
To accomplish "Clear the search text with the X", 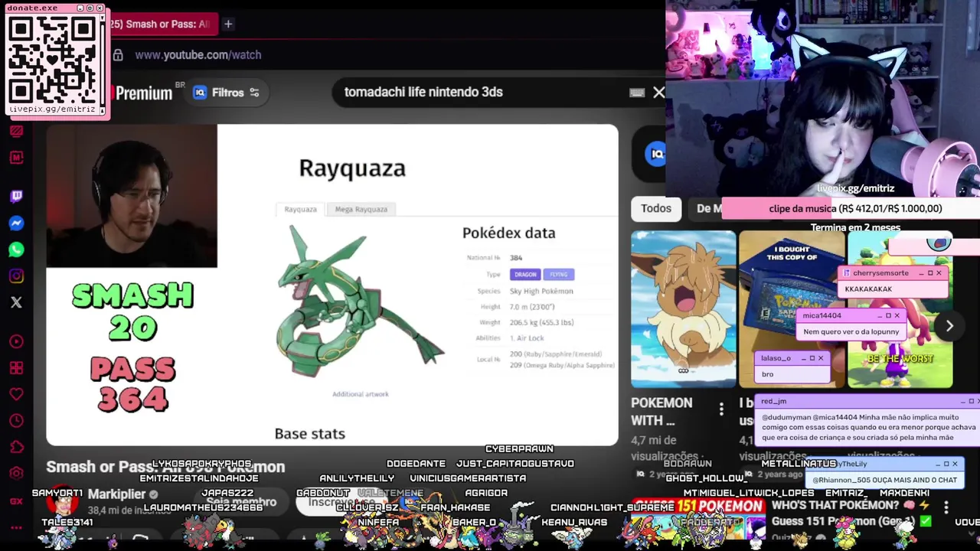I will pos(659,93).
